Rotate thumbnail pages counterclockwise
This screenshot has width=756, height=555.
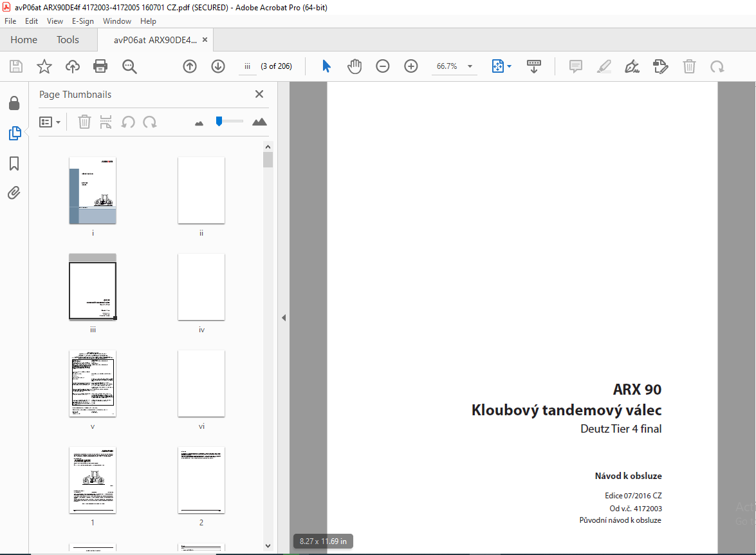coord(128,122)
